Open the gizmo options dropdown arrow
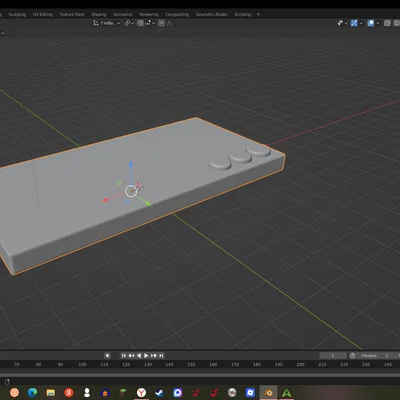Screen dimensions: 400x400 [361, 23]
